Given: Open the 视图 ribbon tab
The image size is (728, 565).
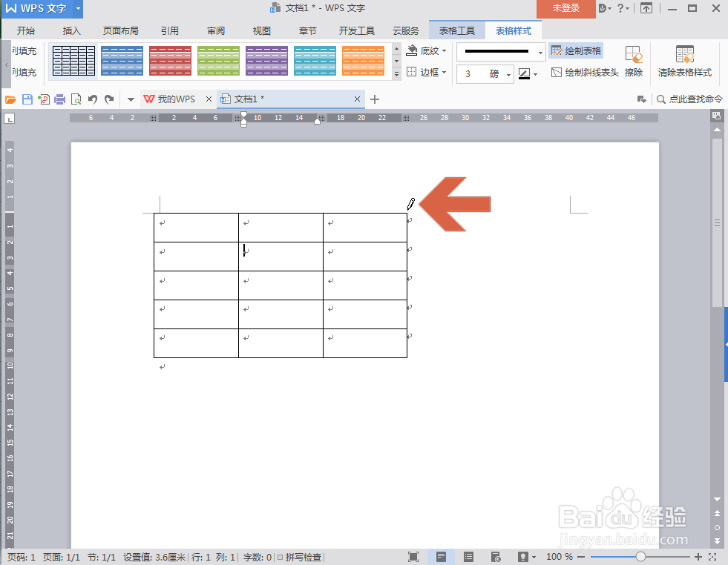Looking at the screenshot, I should 261,30.
